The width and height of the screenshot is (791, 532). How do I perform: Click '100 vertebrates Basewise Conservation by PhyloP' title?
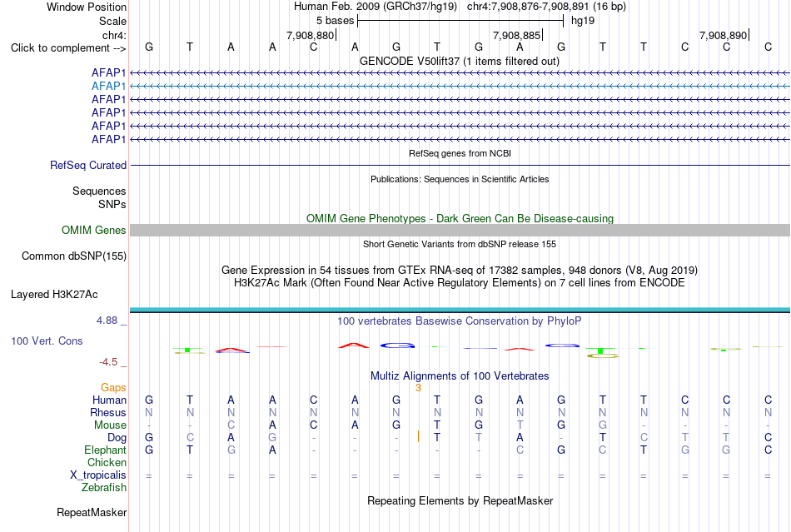click(x=460, y=321)
